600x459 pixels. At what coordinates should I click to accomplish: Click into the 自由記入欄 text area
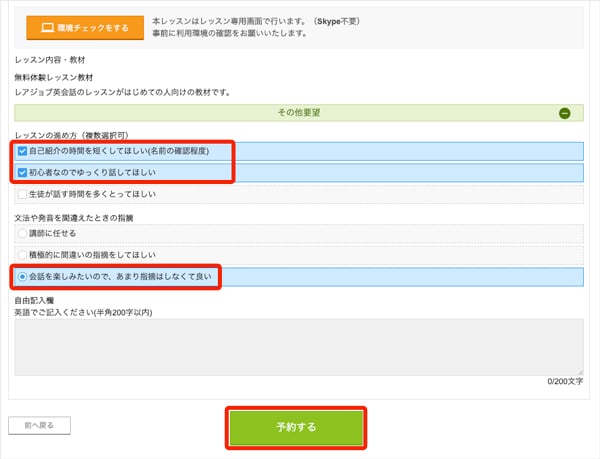(299, 346)
